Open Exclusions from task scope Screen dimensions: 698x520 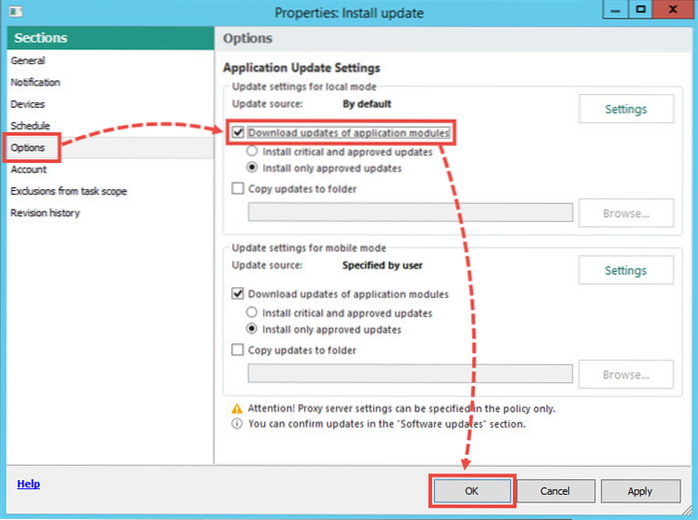pos(68,191)
